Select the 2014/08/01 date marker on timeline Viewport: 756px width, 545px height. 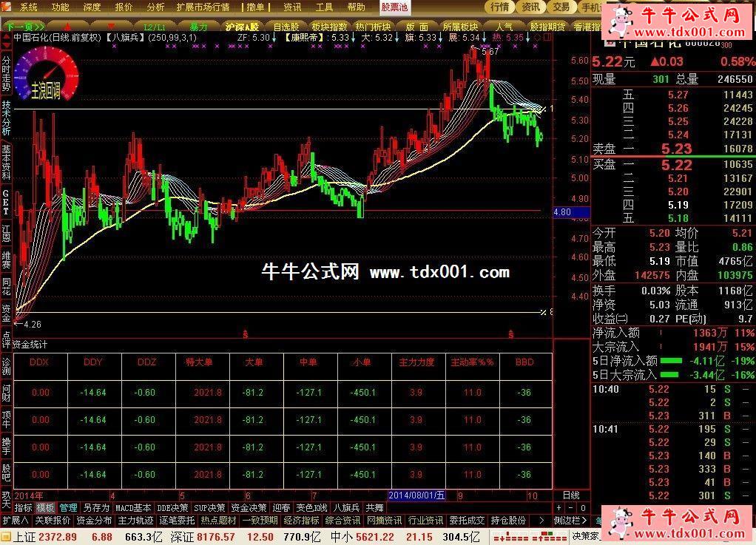coord(416,495)
